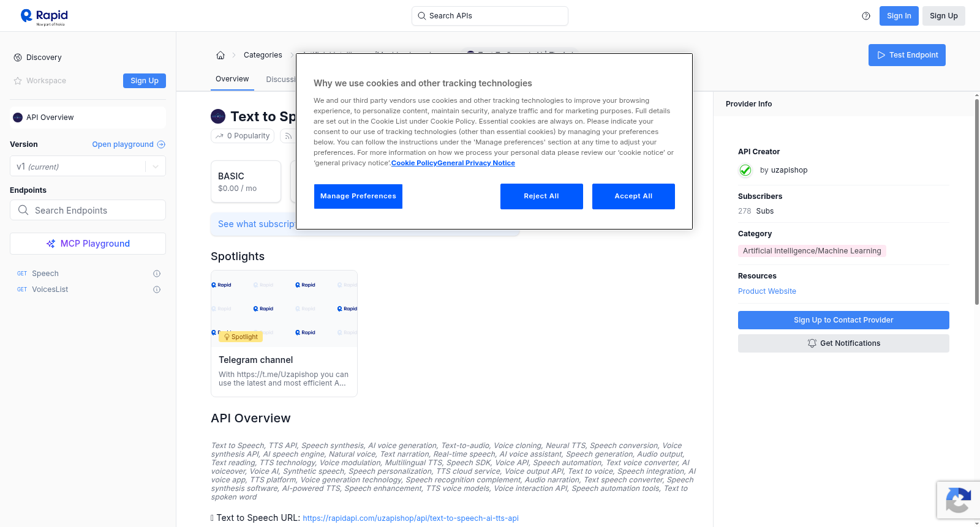Click the header Sign Up button
Viewport: 980px width, 527px height.
pos(944,16)
